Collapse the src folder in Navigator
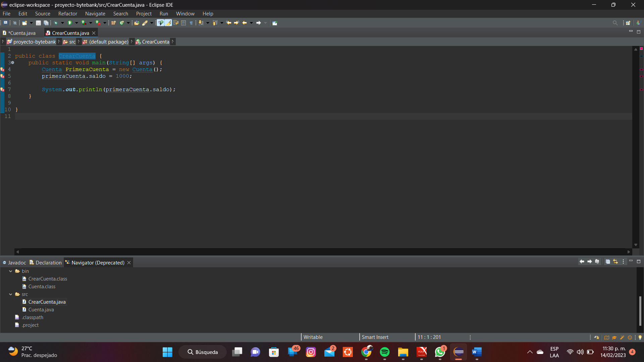644x362 pixels. [11, 294]
